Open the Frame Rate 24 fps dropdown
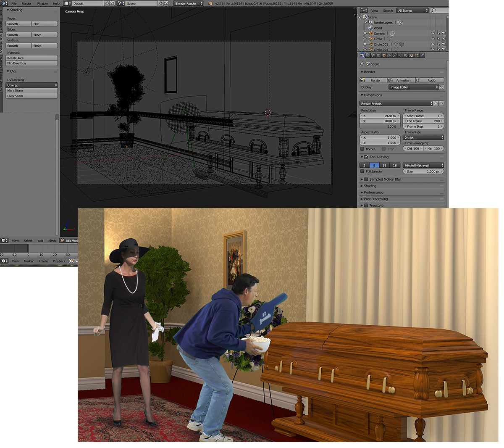This screenshot has height=448, width=504. pyautogui.click(x=423, y=137)
